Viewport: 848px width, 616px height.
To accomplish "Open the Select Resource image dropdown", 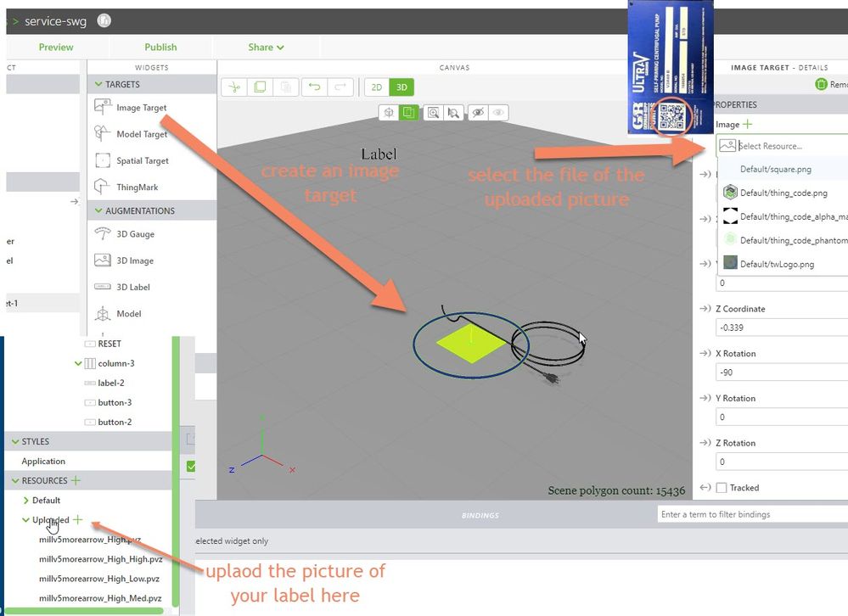I will click(782, 146).
